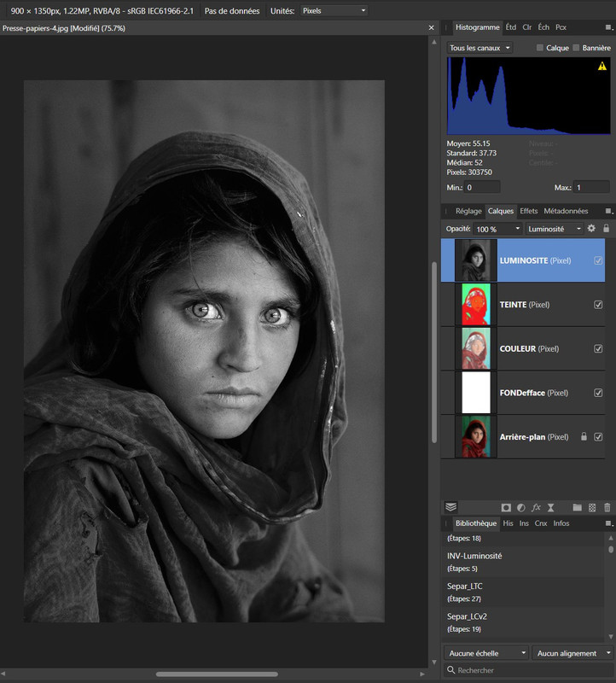The height and width of the screenshot is (683, 616).
Task: Create a layer group with the folder icon
Action: tap(578, 507)
